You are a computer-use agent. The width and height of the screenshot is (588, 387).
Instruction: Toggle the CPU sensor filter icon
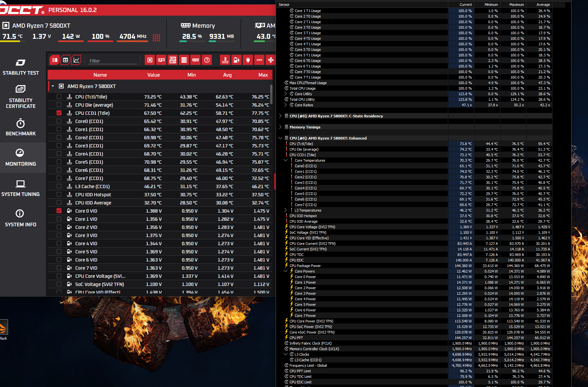tap(150, 60)
